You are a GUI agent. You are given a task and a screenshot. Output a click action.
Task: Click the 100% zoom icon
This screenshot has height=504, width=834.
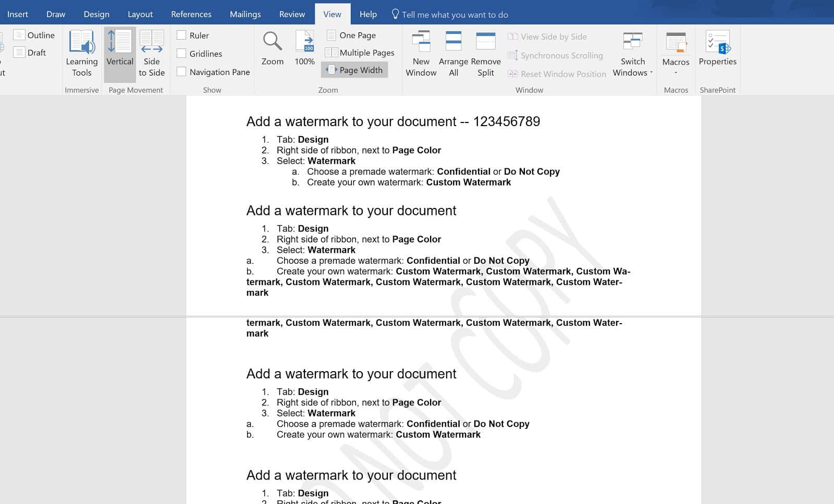pyautogui.click(x=304, y=47)
